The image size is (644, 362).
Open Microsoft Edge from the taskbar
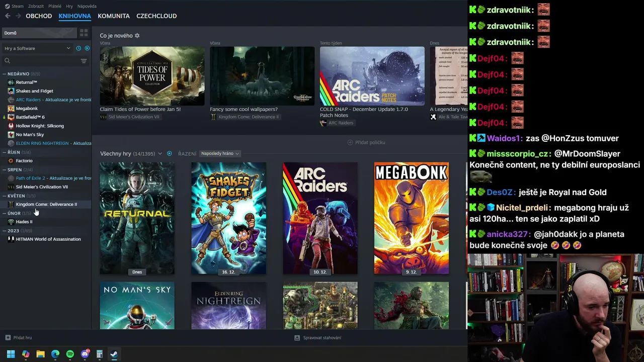(55, 354)
